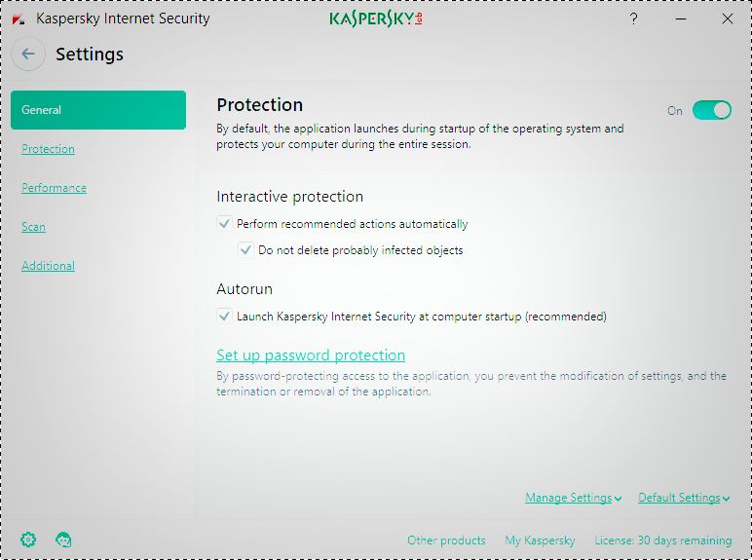Open the support agent icon

(x=64, y=540)
